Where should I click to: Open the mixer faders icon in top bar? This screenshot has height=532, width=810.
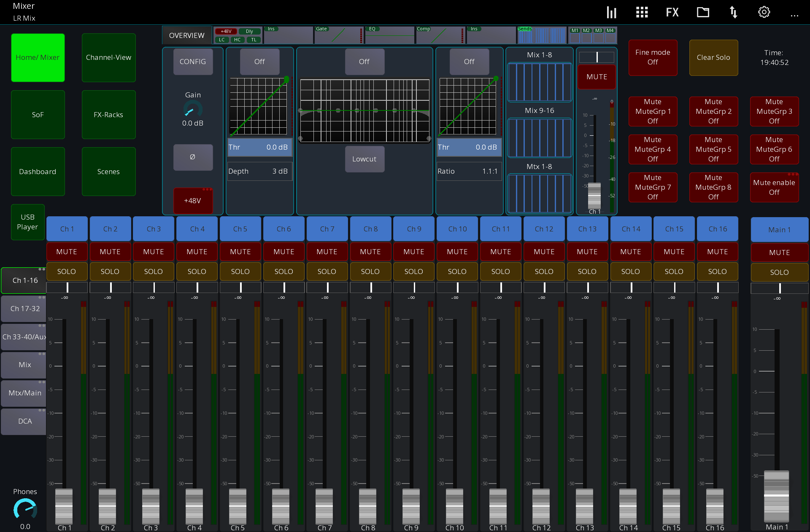(x=611, y=12)
